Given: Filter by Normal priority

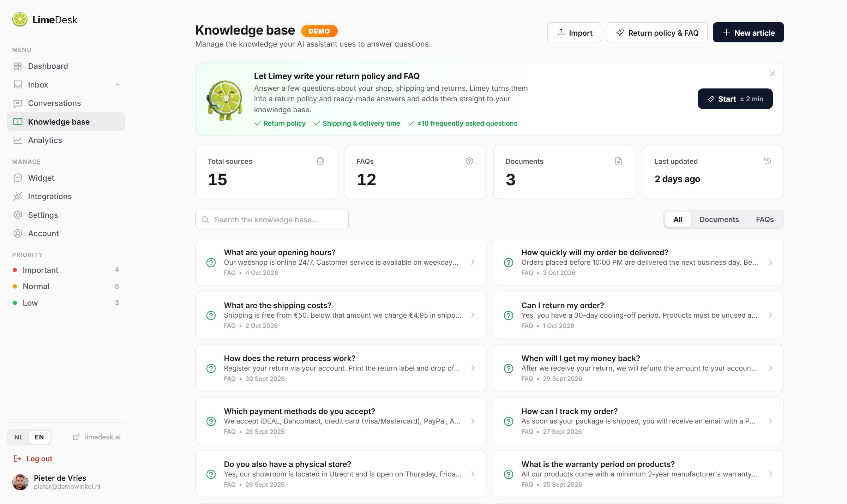Looking at the screenshot, I should coord(66,286).
